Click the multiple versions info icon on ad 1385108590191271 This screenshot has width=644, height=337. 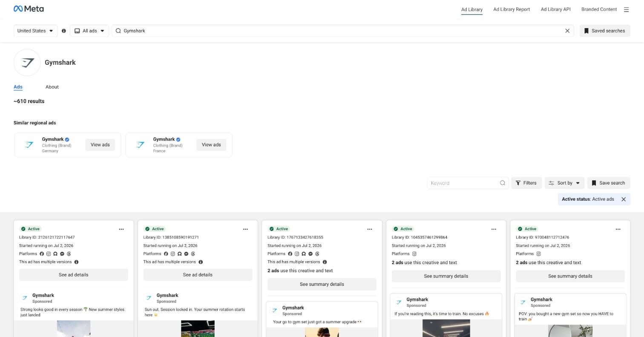pyautogui.click(x=201, y=262)
